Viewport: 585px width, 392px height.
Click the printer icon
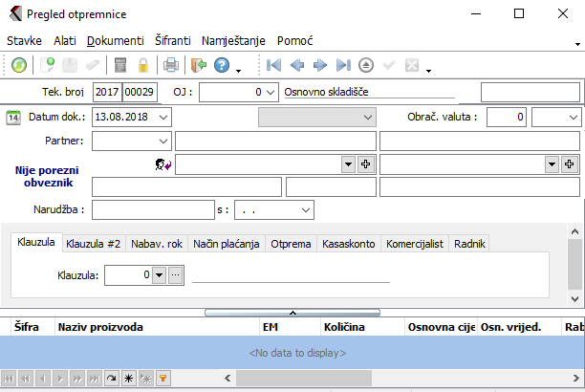[171, 65]
